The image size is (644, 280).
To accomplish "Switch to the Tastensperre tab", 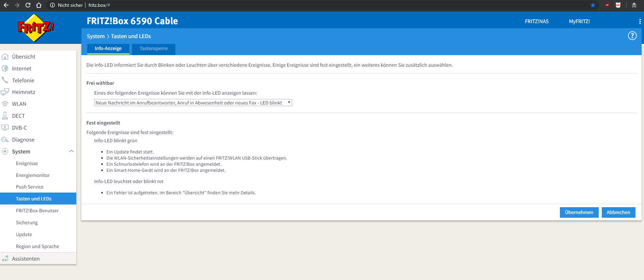I will pos(154,49).
